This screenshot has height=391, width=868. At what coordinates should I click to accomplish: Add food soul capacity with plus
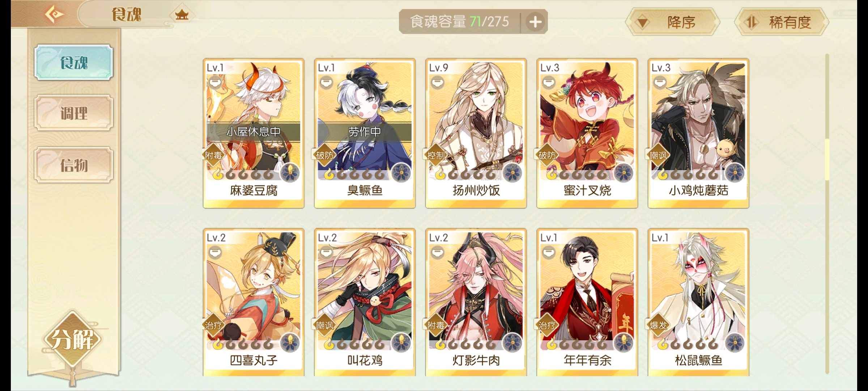535,22
